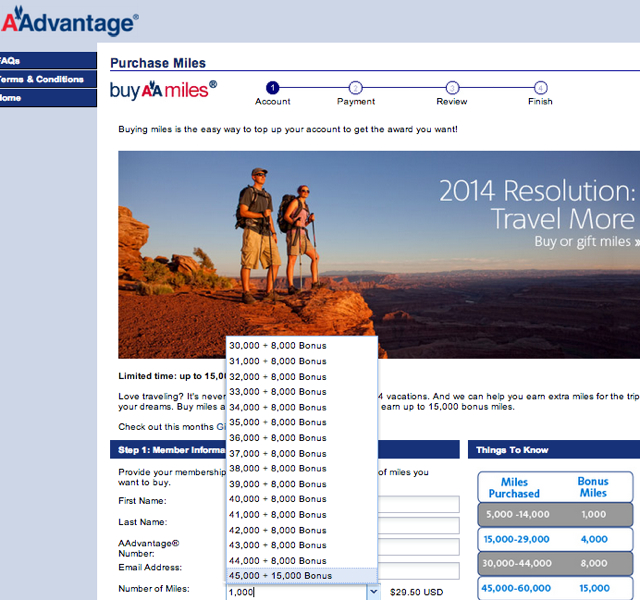
Task: Click the 5,000 -14,000 miles table row
Action: tap(555, 514)
